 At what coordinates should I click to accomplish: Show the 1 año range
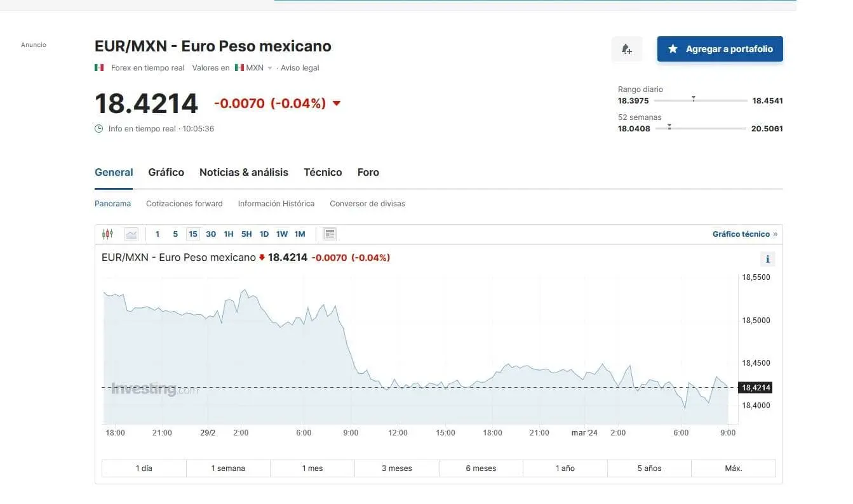click(x=565, y=468)
